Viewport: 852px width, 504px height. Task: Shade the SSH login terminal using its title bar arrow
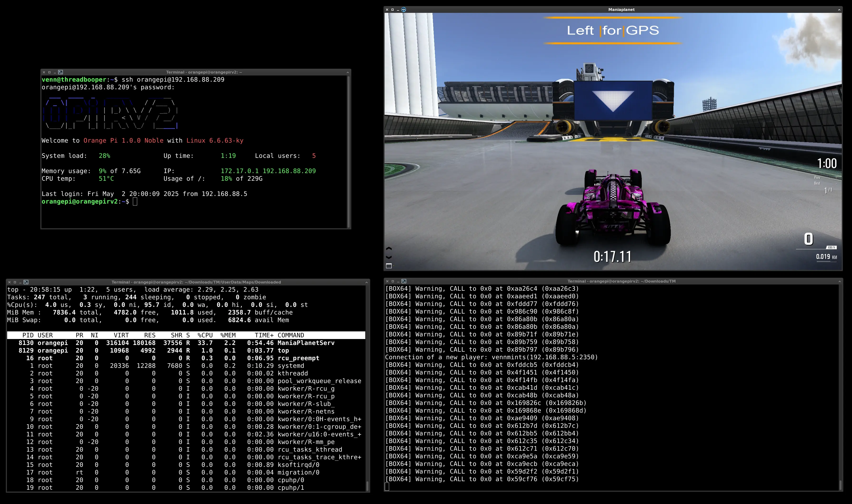[347, 72]
